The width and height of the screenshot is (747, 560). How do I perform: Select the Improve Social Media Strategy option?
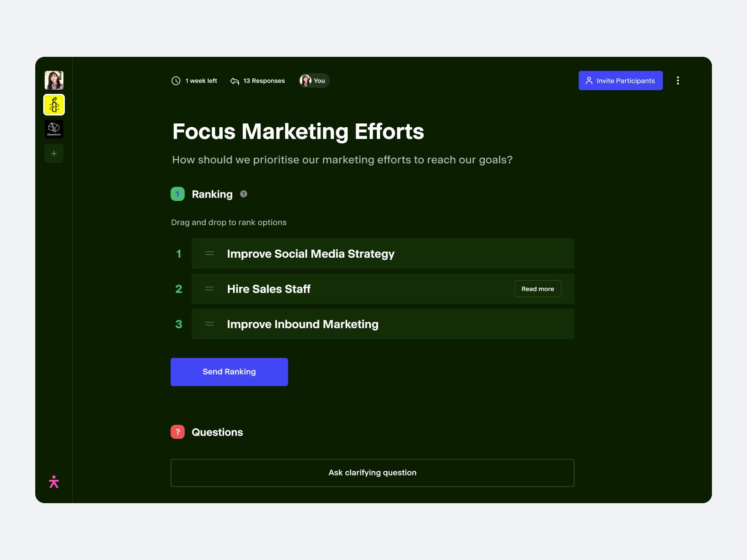pyautogui.click(x=383, y=253)
